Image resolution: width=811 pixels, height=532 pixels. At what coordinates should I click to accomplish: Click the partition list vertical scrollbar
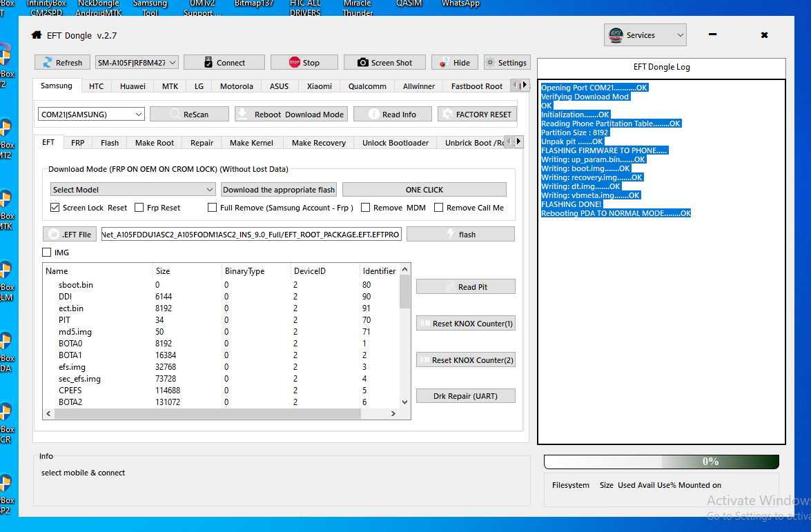[405, 335]
